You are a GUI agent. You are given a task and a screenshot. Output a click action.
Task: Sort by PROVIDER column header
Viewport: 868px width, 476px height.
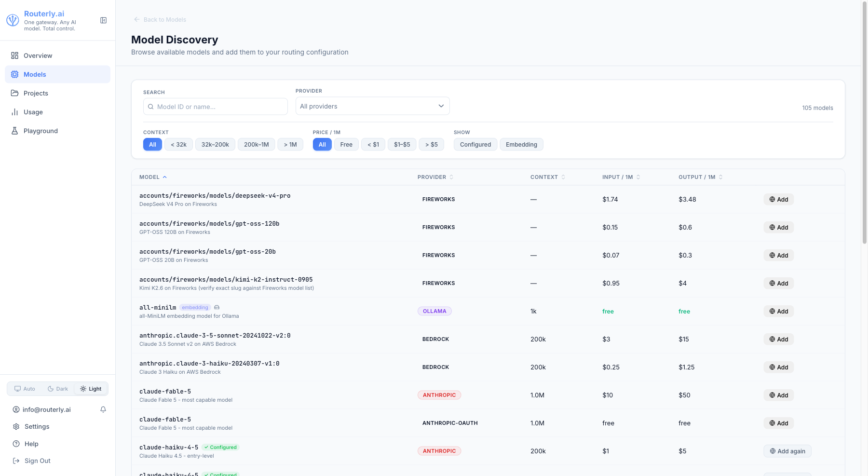(x=435, y=177)
